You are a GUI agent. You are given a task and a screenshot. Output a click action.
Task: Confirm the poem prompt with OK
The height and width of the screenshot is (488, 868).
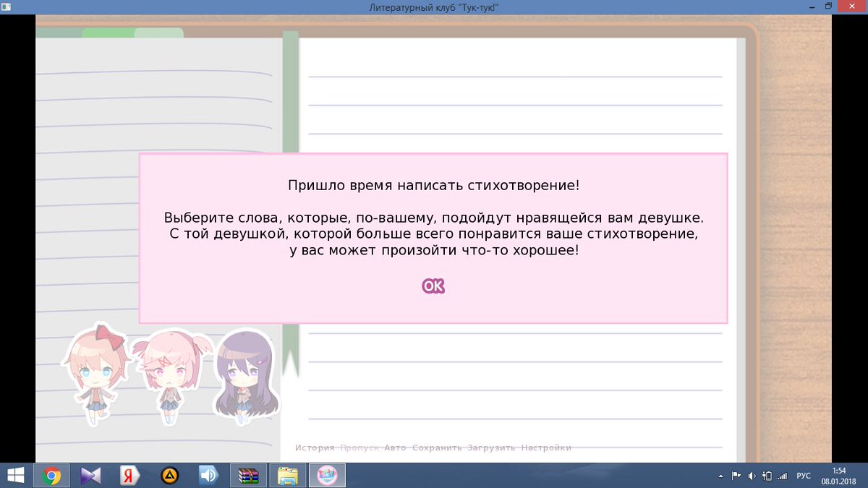click(433, 286)
